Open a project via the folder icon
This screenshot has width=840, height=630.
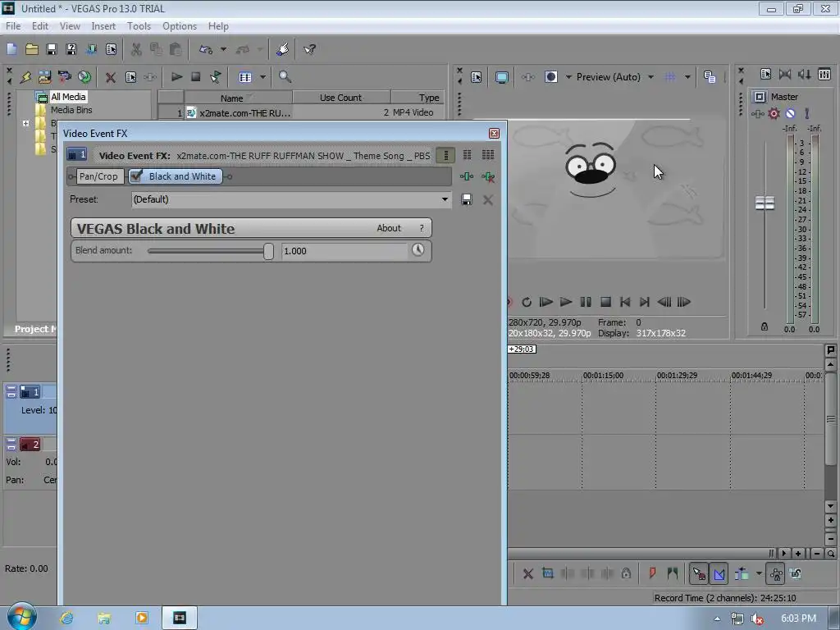coord(32,50)
